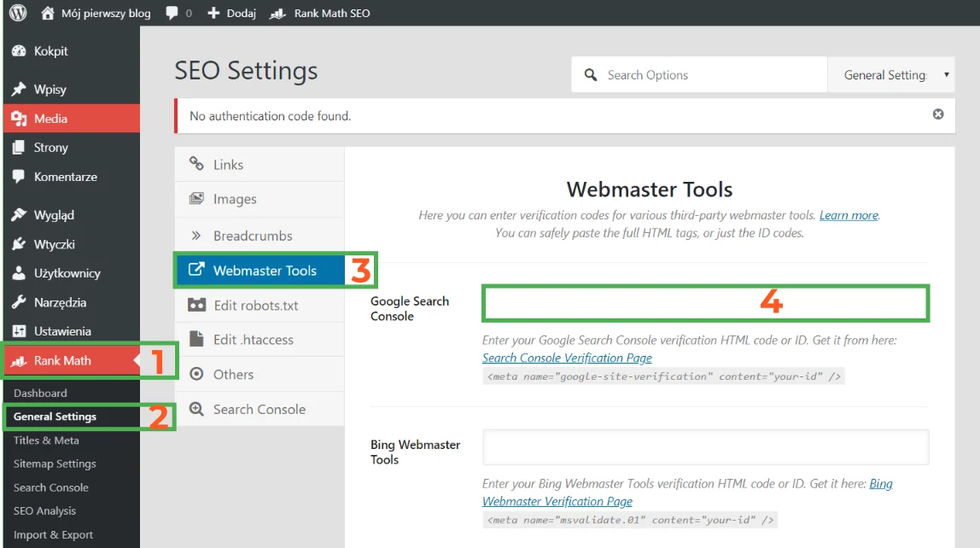Open the Search Console settings tab
980x548 pixels.
point(260,409)
